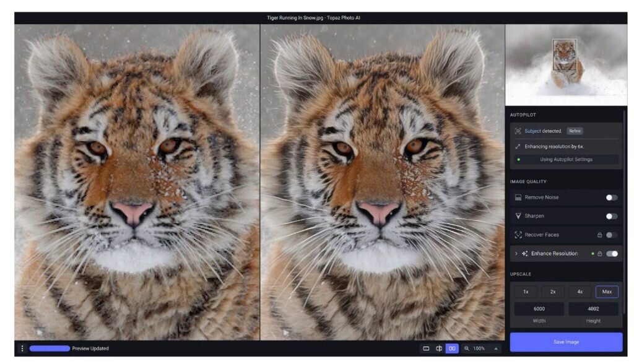Click the Enhance Resolution sparkle icon

[525, 254]
